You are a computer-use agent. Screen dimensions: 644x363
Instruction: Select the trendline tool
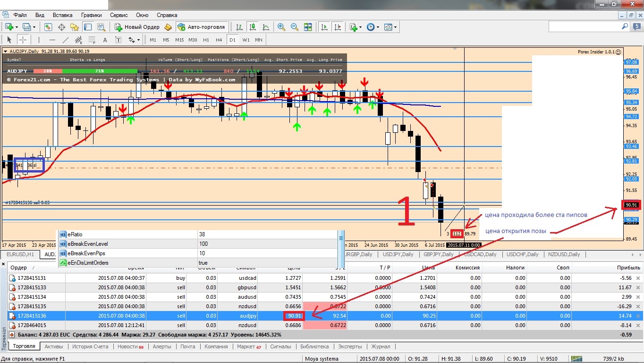[x=65, y=40]
